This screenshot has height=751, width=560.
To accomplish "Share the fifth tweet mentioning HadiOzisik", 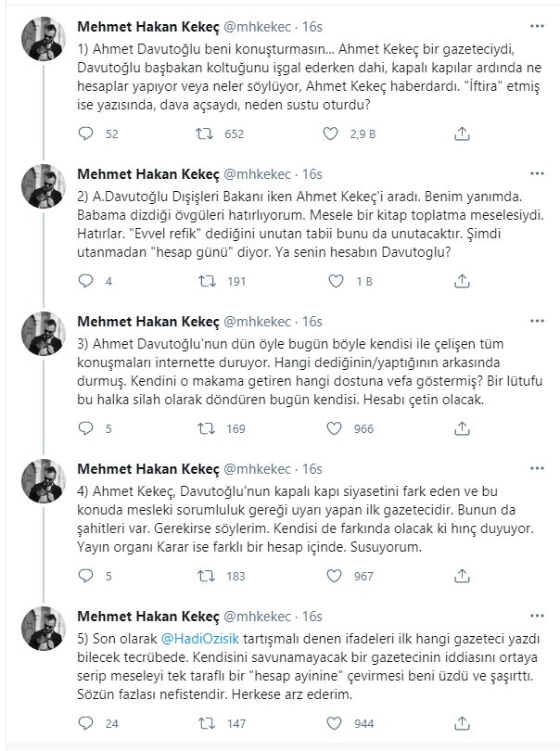I will tap(462, 723).
